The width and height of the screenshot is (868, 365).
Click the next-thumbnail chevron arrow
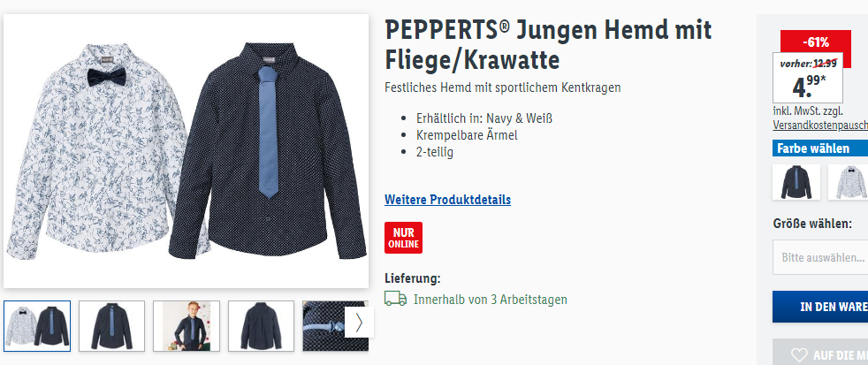point(359,323)
